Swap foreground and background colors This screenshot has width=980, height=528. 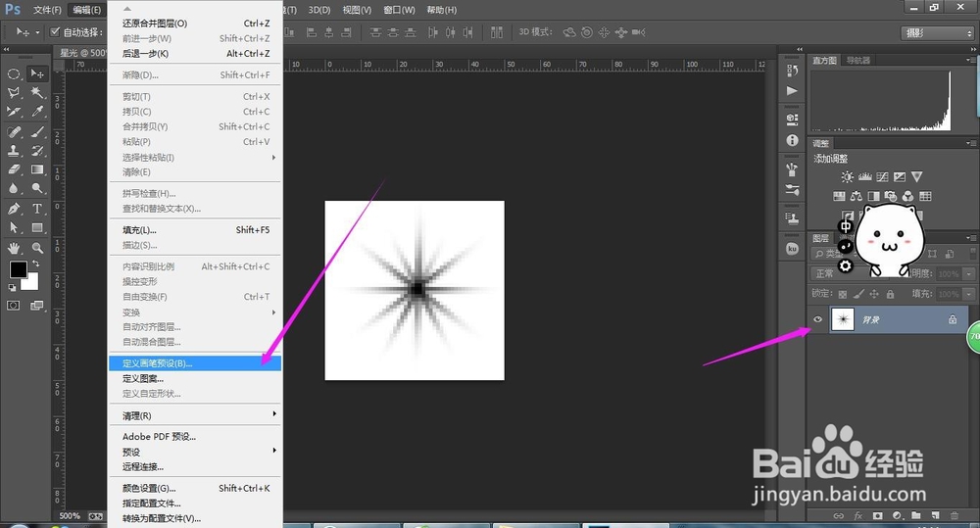point(35,264)
